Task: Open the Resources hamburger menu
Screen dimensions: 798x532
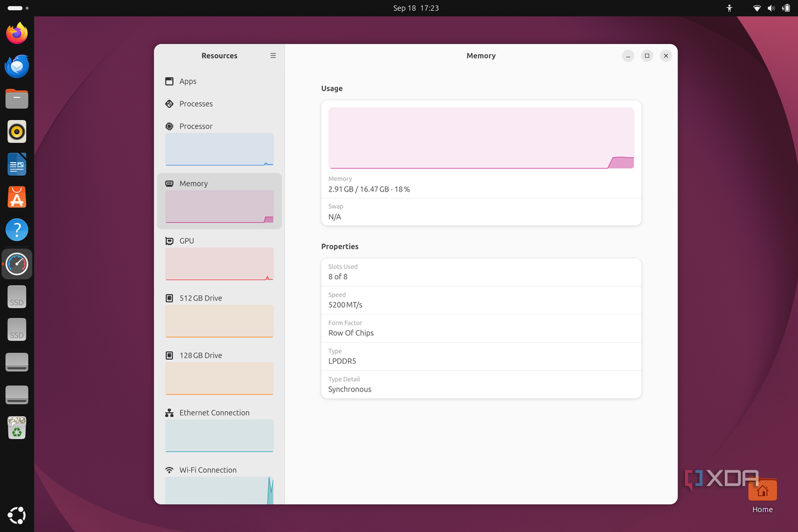Action: (273, 55)
